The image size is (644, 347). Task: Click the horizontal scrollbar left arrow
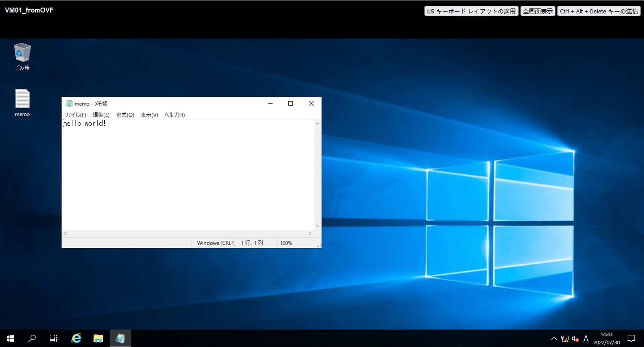pyautogui.click(x=65, y=233)
